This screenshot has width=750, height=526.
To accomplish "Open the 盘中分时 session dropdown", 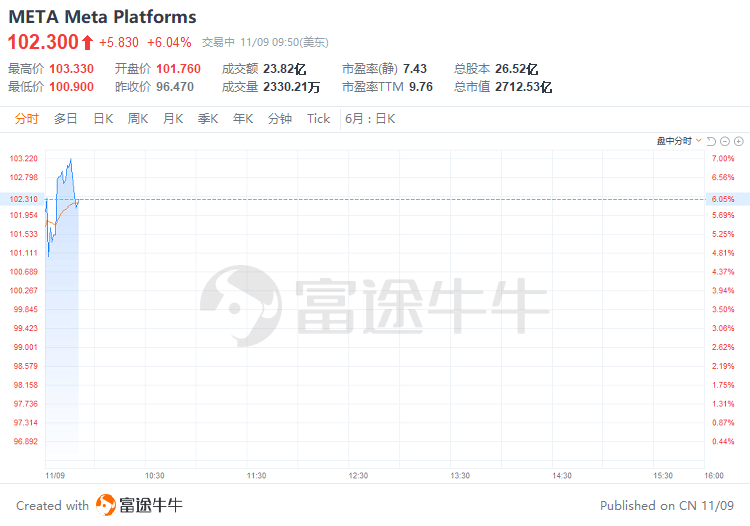I will (679, 141).
